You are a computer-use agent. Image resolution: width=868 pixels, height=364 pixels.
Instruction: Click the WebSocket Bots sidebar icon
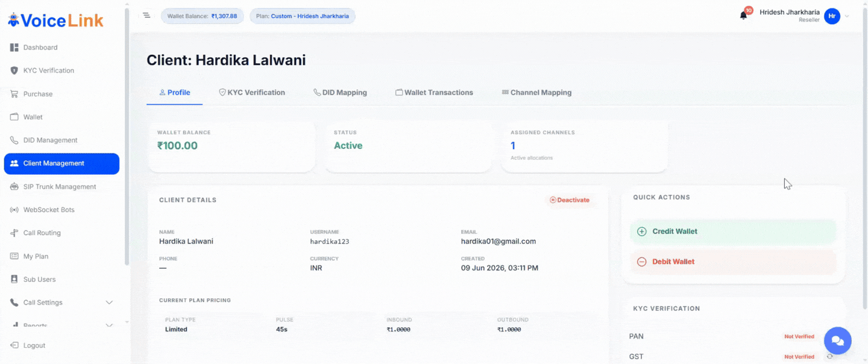(x=14, y=210)
